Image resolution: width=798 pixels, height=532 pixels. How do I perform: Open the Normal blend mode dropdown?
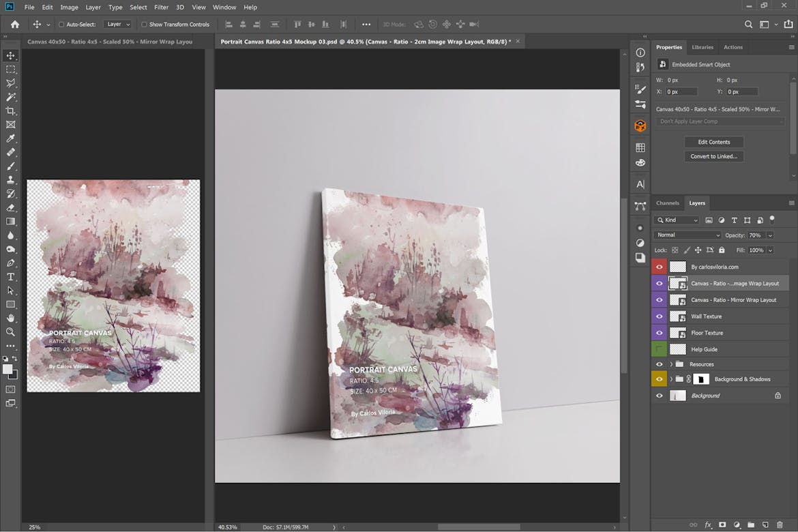(687, 235)
